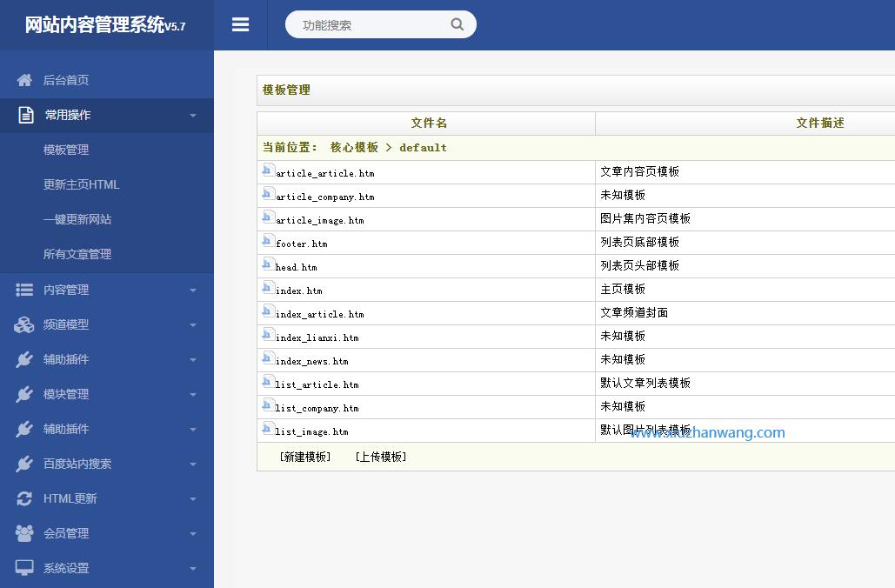The image size is (895, 588).
Task: Select 一键更新网站 from the submenu
Action: pyautogui.click(x=77, y=219)
